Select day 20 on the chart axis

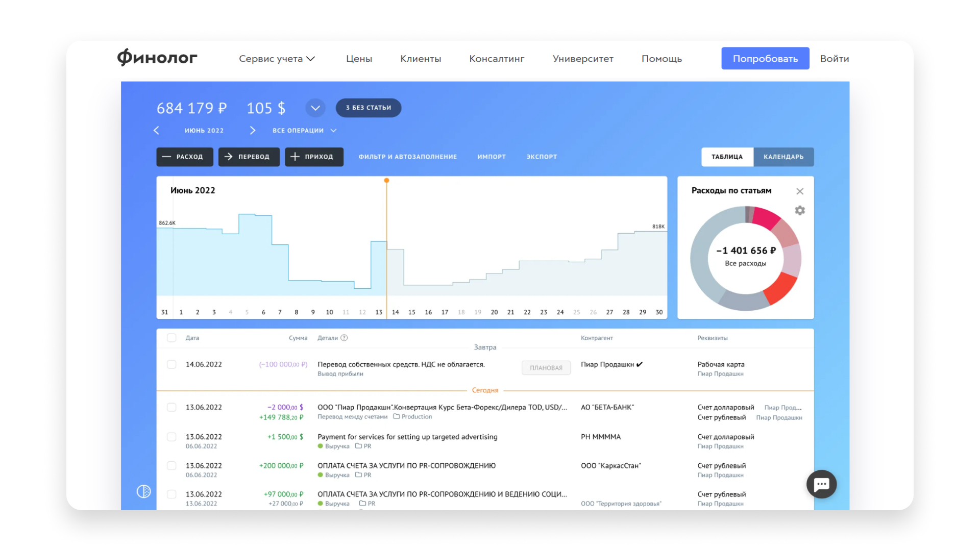click(494, 312)
